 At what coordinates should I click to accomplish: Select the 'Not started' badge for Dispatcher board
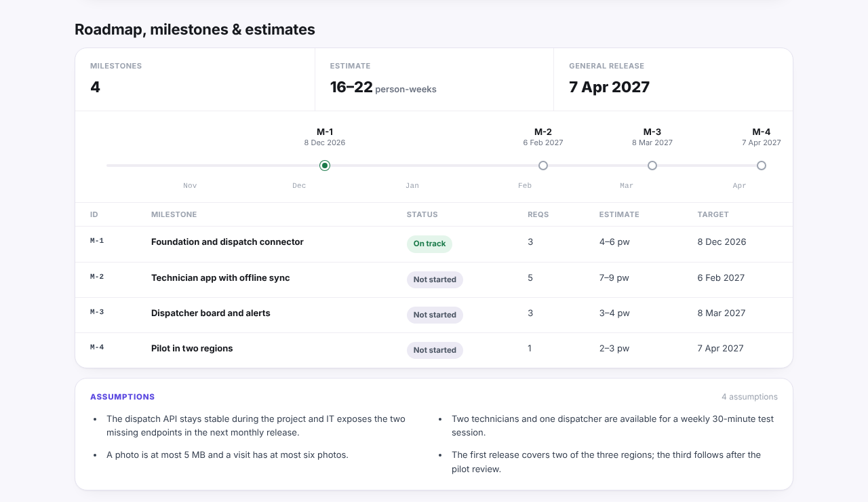click(435, 315)
